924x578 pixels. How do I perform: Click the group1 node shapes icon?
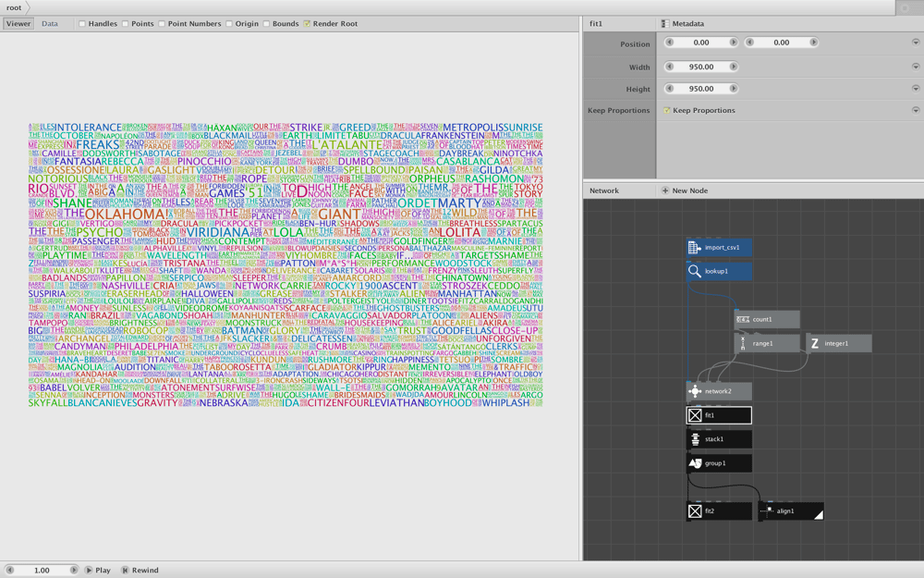(x=695, y=463)
